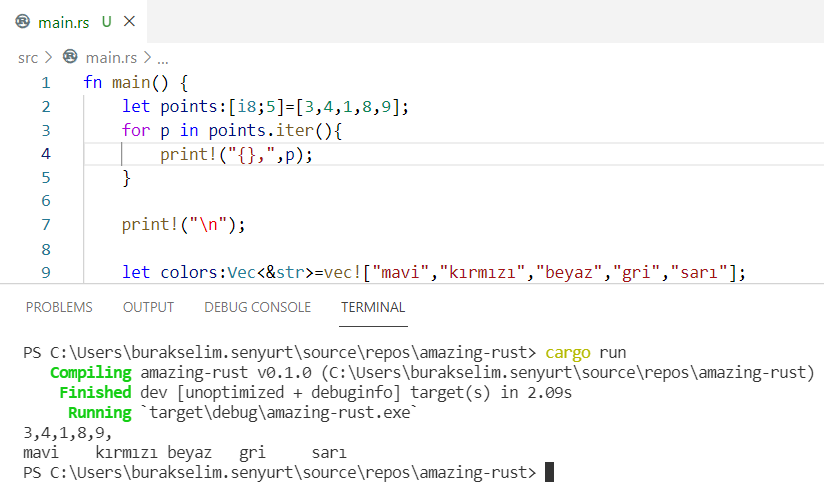Click line number 4 in the gutter
Screen dimensions: 824x483
pyautogui.click(x=45, y=154)
